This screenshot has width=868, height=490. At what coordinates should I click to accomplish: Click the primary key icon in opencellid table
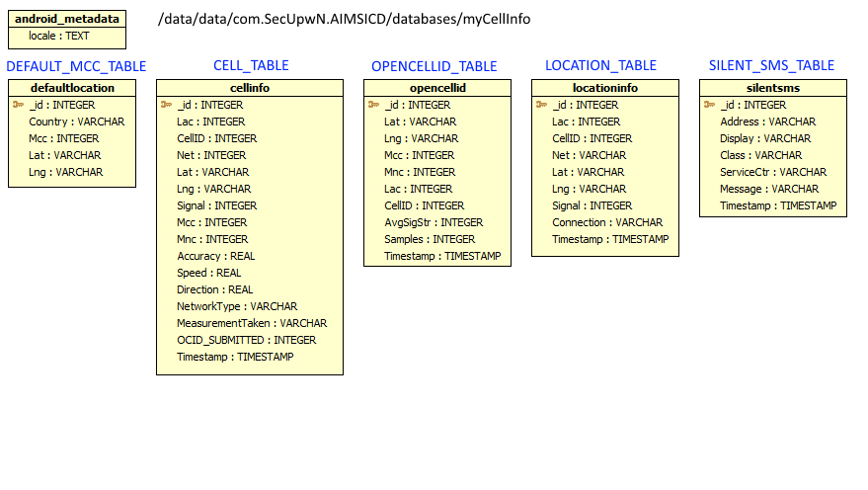pos(373,105)
